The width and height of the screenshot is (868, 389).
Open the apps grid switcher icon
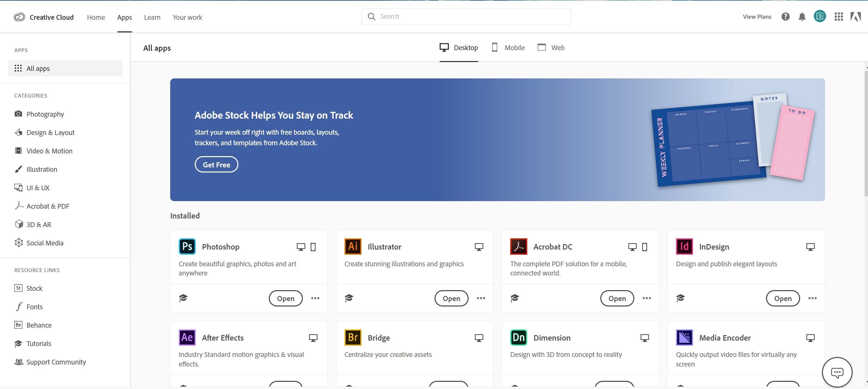coord(839,17)
